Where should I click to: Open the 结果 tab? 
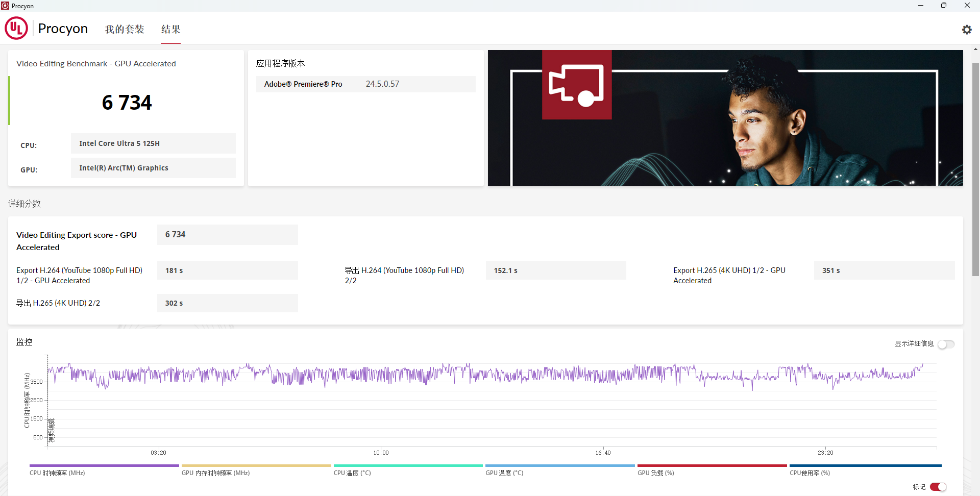coord(170,30)
